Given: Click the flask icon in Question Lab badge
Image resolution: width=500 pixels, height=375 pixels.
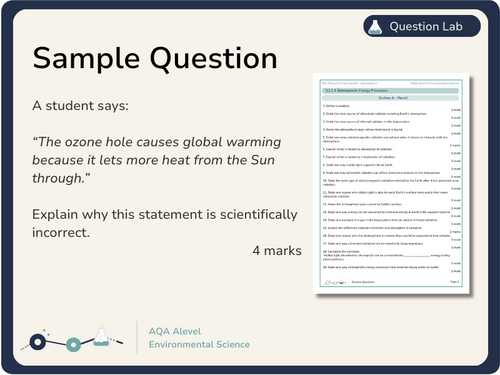Looking at the screenshot, I should click(375, 27).
